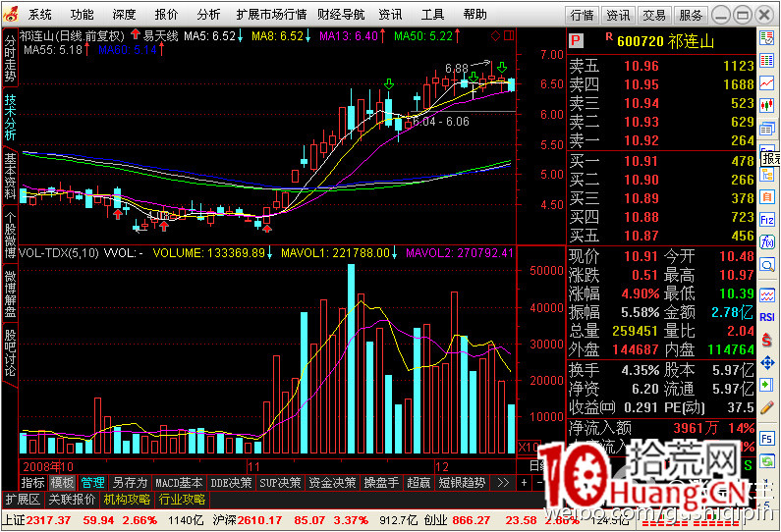
Task: Select the red line chart icon in right toolbar
Action: pos(767,83)
